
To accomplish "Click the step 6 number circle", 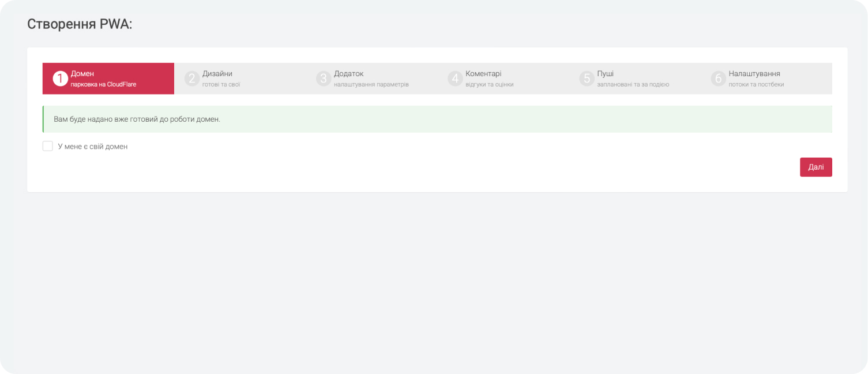I will click(x=719, y=78).
